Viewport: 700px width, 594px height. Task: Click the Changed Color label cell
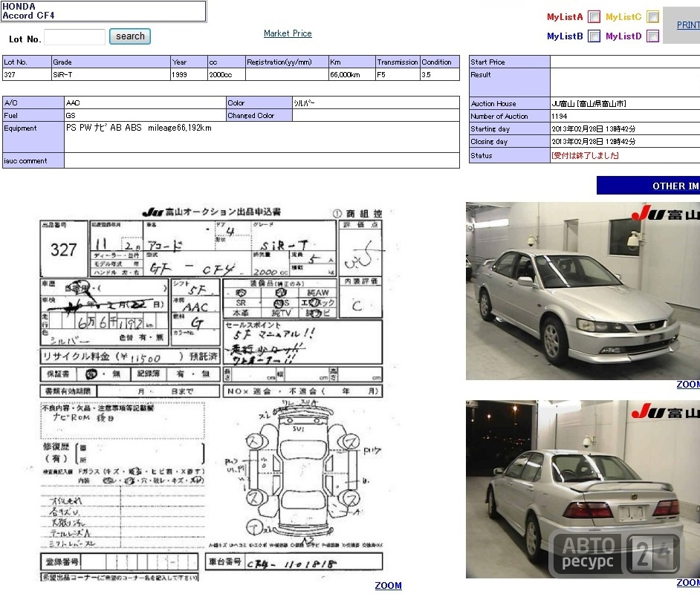click(259, 115)
